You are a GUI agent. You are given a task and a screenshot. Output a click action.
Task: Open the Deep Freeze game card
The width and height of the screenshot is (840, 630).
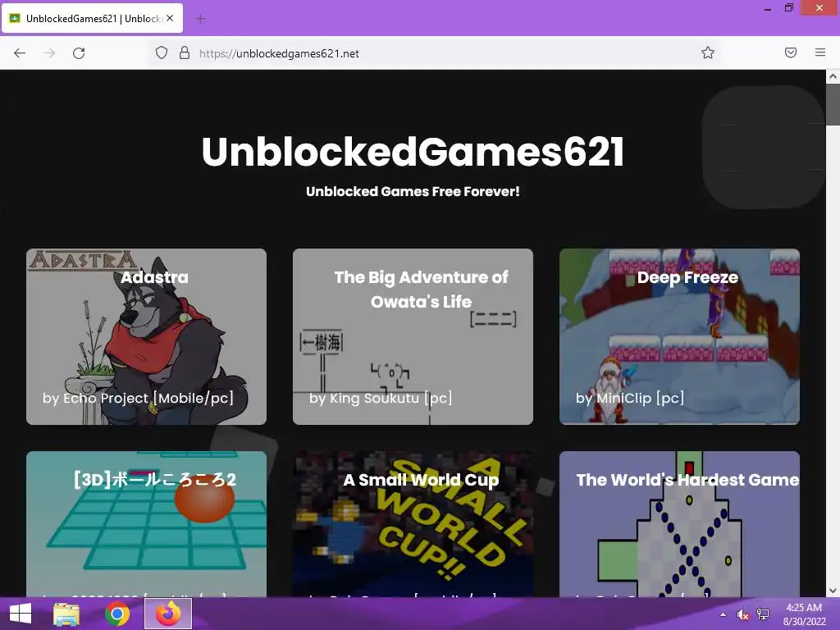pos(679,336)
